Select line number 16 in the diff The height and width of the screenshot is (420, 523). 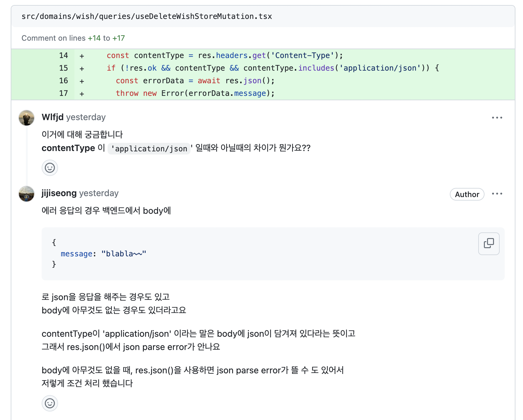63,81
